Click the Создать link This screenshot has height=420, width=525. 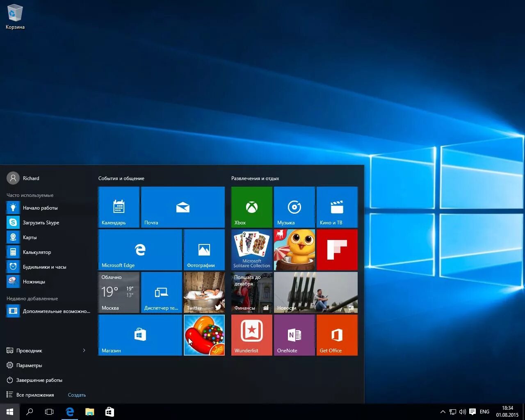(x=77, y=395)
